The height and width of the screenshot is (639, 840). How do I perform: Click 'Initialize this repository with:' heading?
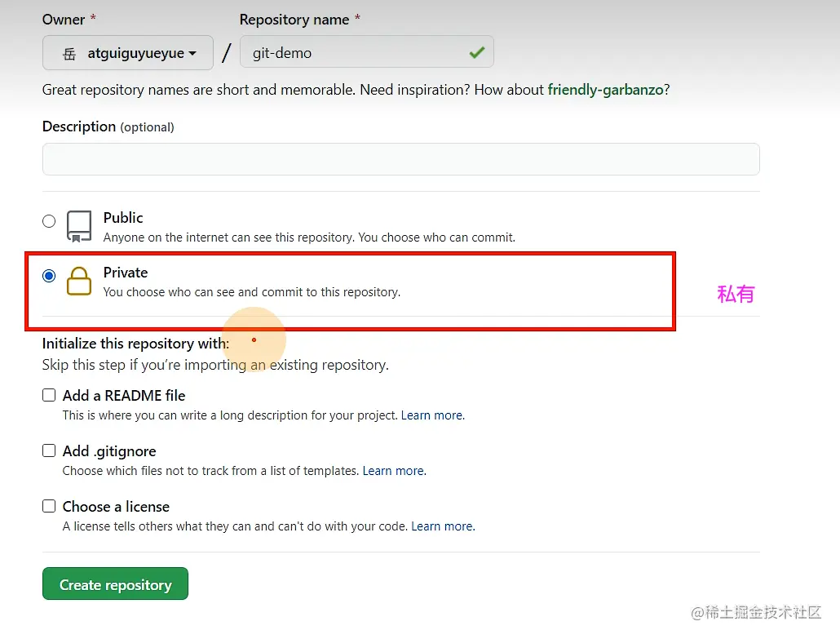pos(135,344)
